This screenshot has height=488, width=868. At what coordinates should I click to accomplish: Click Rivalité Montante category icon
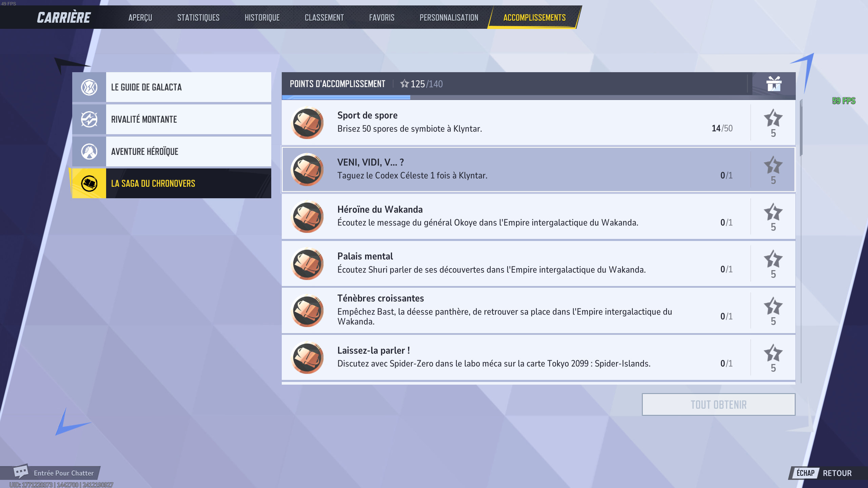click(89, 119)
